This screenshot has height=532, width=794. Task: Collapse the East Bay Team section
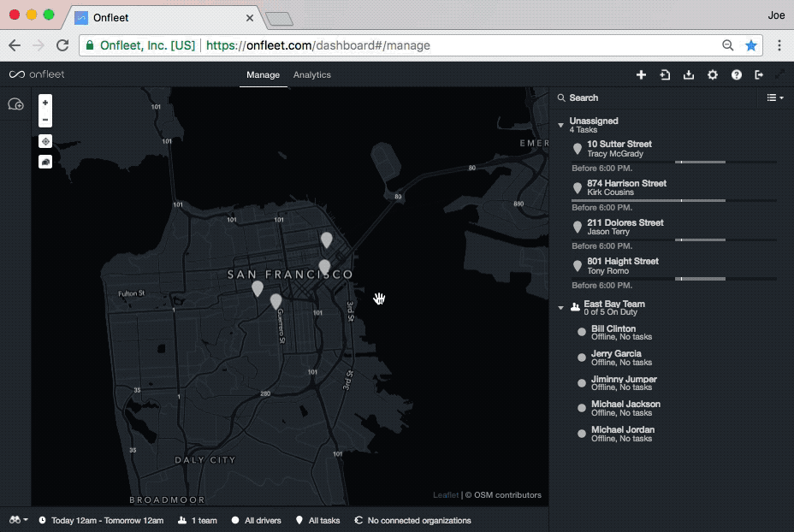pyautogui.click(x=560, y=307)
